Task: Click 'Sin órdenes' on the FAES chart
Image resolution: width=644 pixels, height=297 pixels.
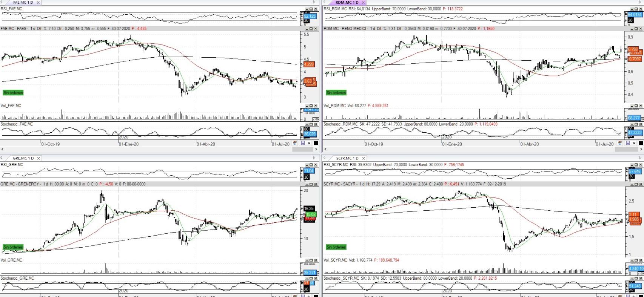Action: pos(13,92)
